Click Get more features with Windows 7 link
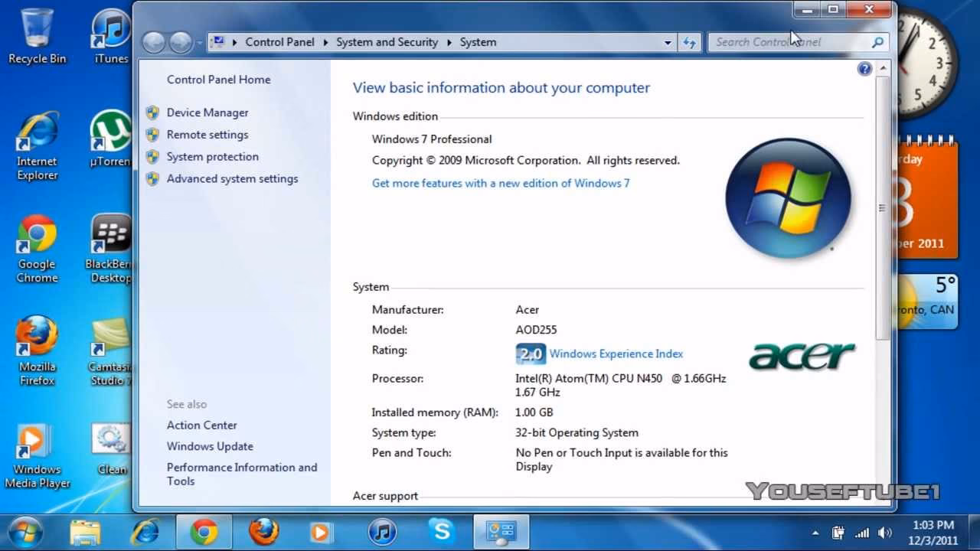Screen dimensions: 980x551 [x=501, y=183]
